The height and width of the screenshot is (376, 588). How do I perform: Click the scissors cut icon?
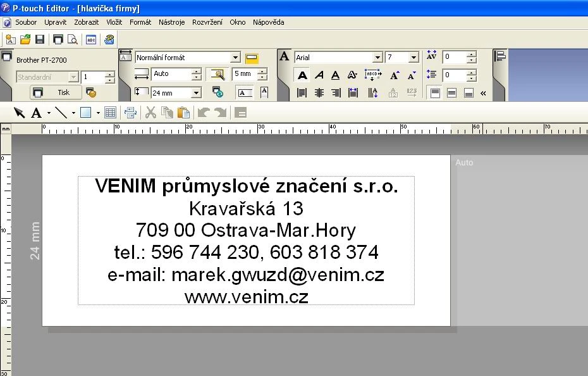(x=150, y=113)
